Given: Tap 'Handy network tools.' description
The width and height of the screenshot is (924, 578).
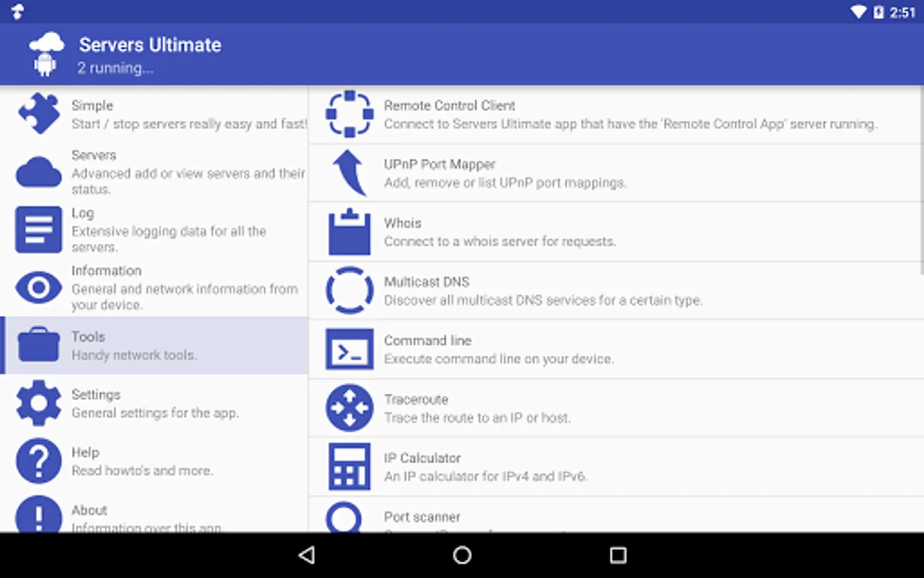Looking at the screenshot, I should click(x=134, y=355).
